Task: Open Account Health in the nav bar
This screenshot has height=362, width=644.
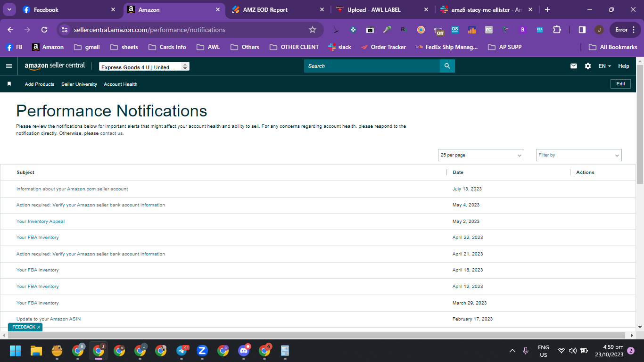Action: point(121,84)
